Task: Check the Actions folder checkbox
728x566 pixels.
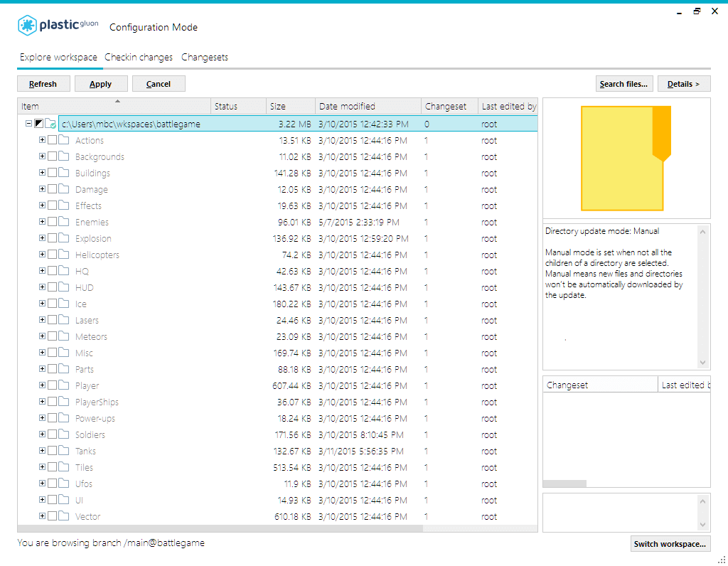Action: click(x=52, y=140)
